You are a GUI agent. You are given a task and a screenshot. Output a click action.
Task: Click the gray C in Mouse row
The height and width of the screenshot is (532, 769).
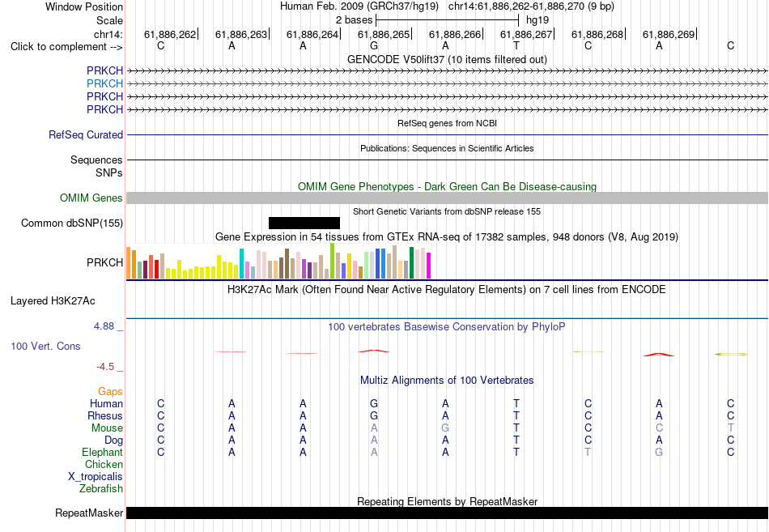[659, 428]
